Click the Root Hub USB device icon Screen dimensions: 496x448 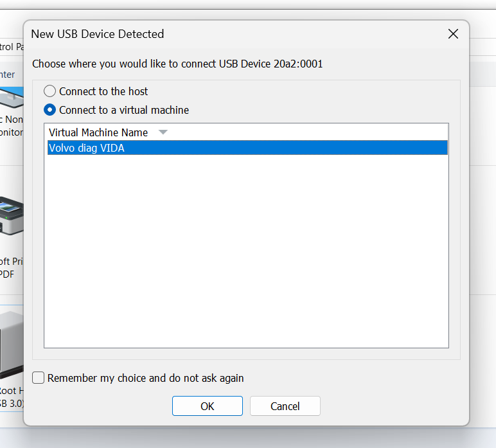pos(11,344)
